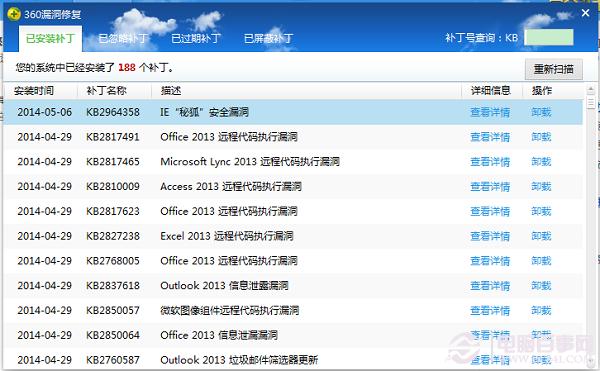Click the 重新扫描 button

(x=553, y=69)
